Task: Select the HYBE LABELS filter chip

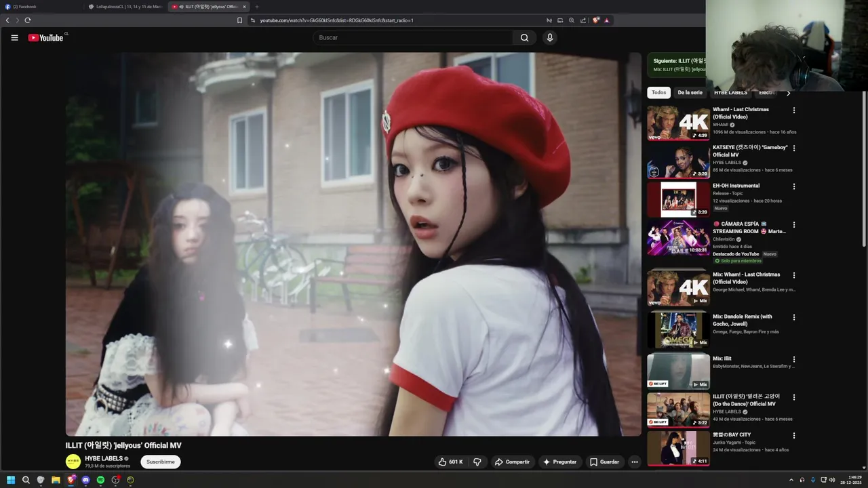Action: click(730, 93)
